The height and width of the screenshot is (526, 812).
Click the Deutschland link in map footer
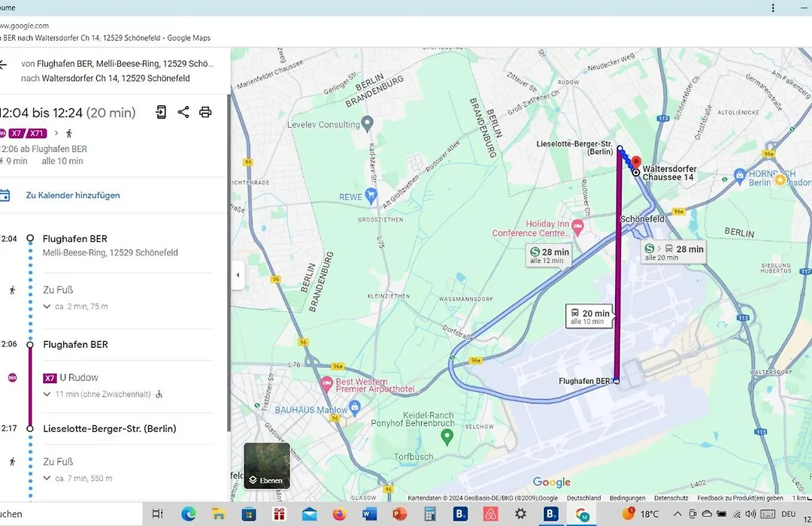583,498
